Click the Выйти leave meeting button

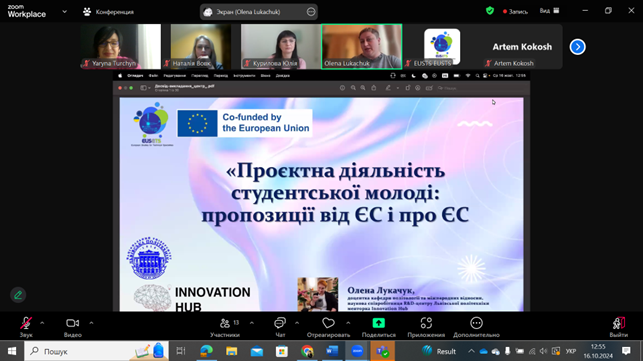coord(618,327)
